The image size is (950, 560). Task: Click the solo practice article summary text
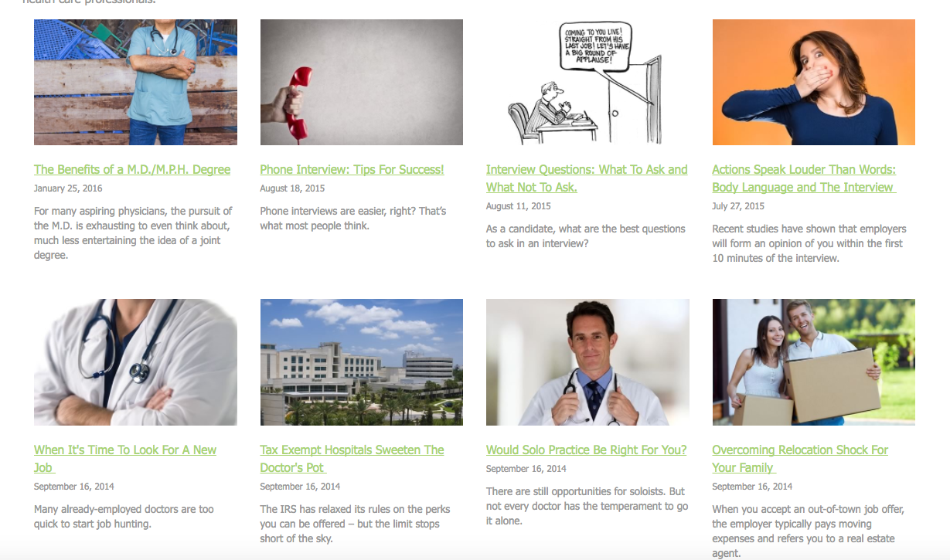[587, 506]
